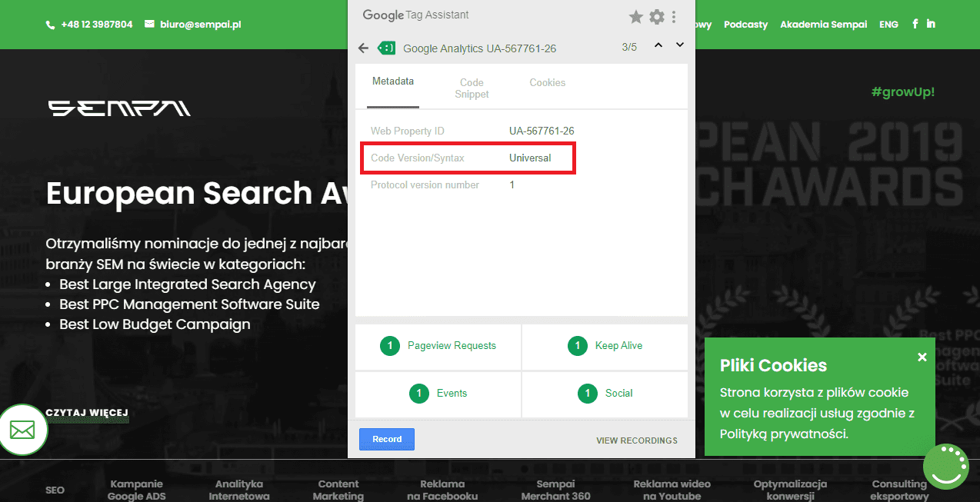Screen dimensions: 980x502
Task: Click the #growUp! link
Action: (x=903, y=92)
